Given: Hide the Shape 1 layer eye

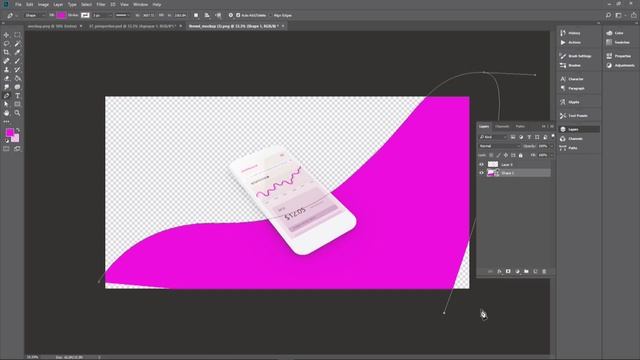Looking at the screenshot, I should tap(482, 173).
